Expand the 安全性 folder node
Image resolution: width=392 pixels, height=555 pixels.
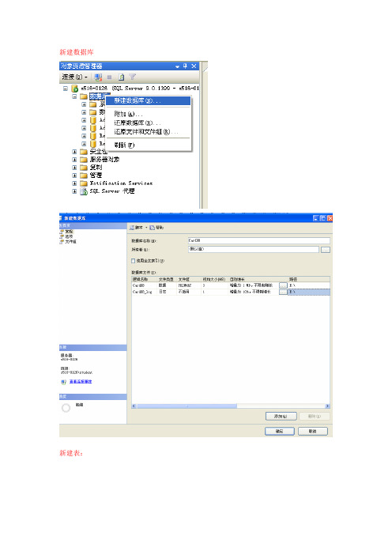(x=74, y=152)
